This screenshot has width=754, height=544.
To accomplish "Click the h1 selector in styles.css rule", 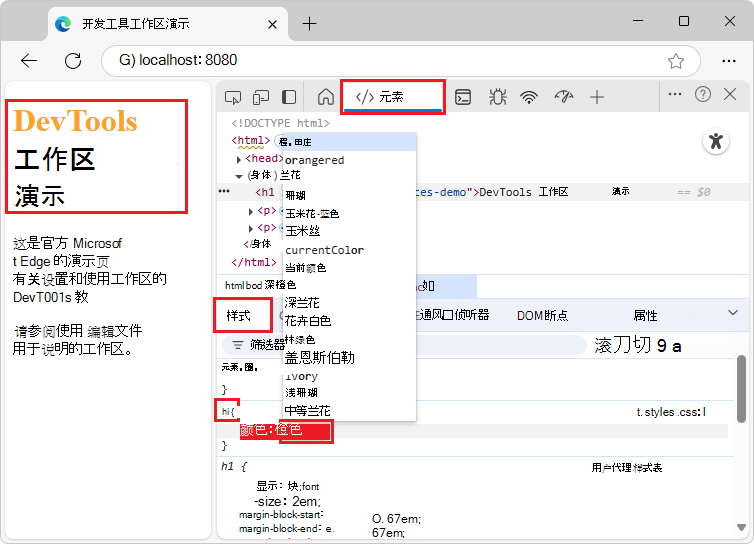I will [228, 411].
